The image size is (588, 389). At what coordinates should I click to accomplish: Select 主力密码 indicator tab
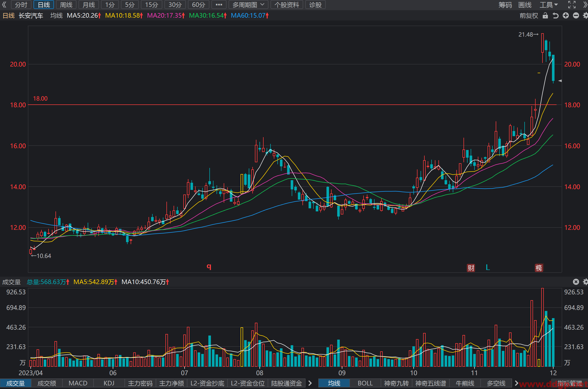pyautogui.click(x=140, y=383)
